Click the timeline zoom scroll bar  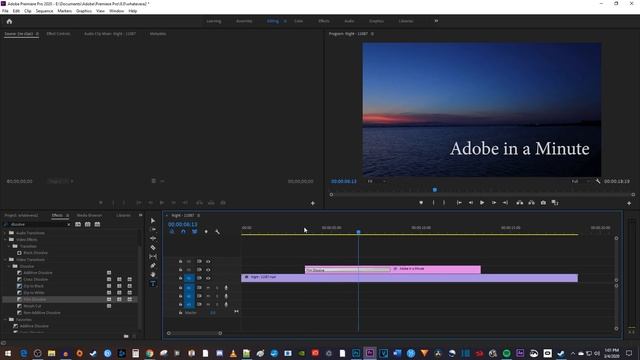click(x=194, y=333)
